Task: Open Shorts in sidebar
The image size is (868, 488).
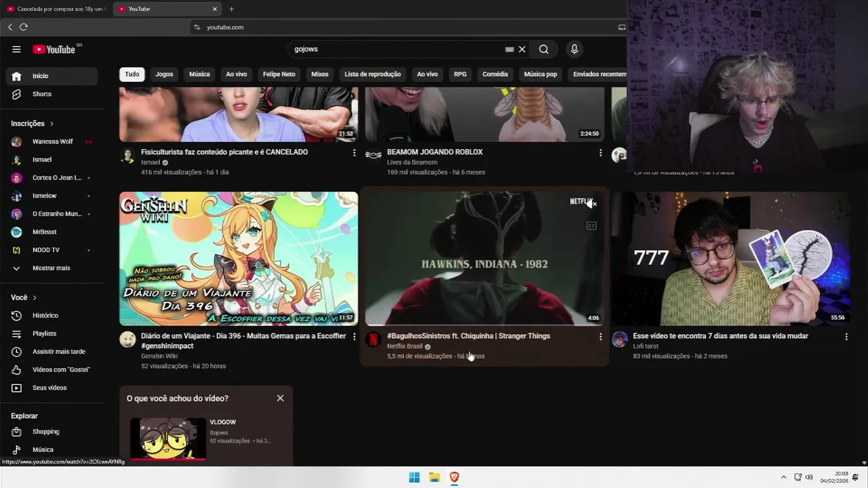Action: [53, 94]
